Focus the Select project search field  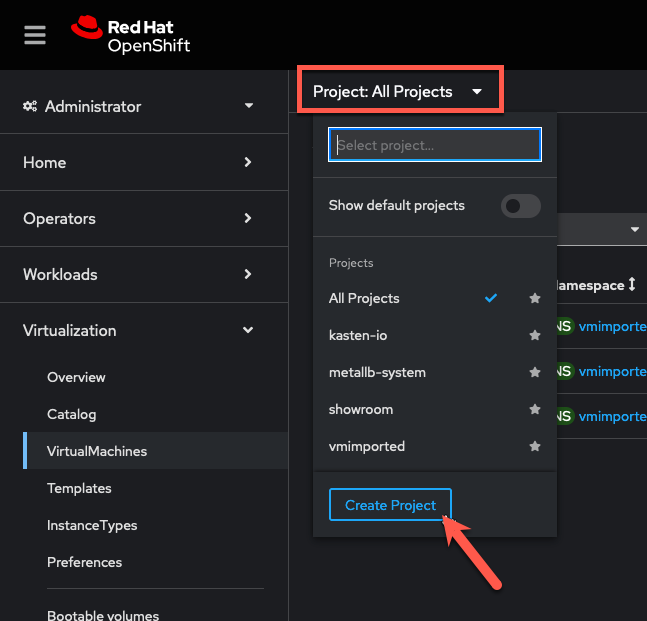click(x=435, y=145)
